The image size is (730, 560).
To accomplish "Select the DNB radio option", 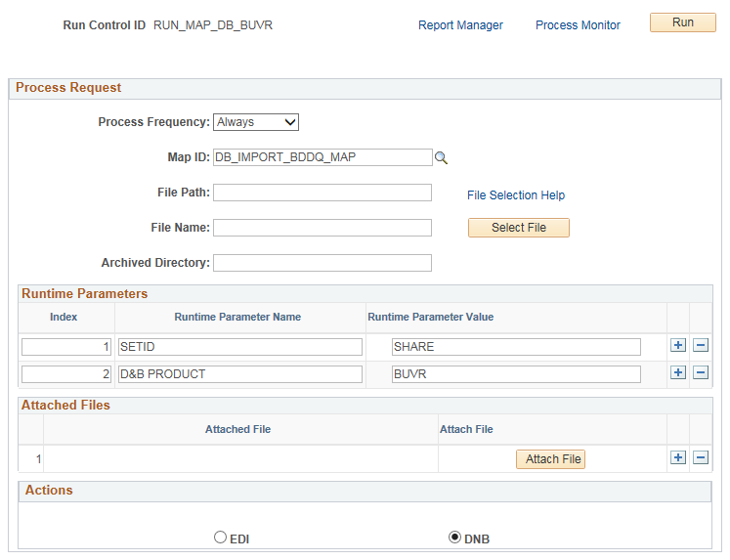I will point(454,538).
